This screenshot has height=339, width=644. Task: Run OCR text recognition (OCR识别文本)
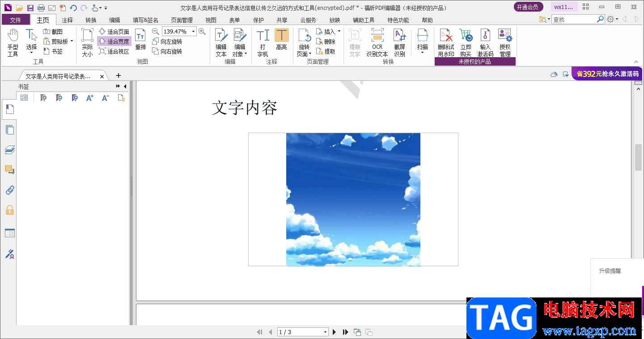(377, 43)
